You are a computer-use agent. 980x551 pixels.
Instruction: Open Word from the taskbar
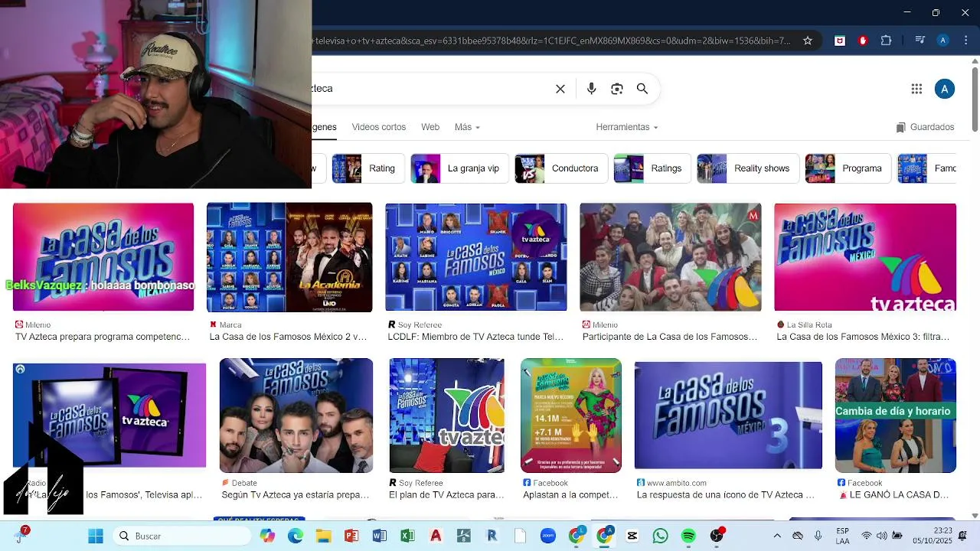point(380,536)
